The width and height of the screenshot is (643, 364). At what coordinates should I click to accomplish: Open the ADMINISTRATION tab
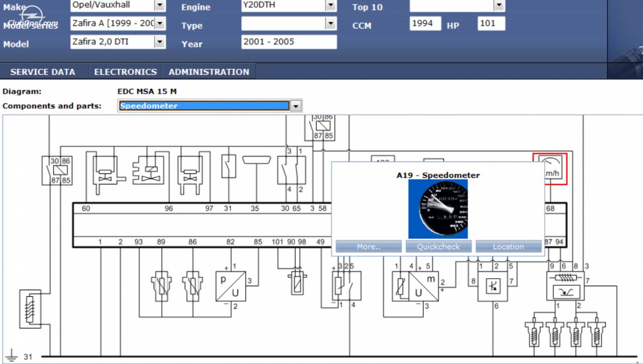tap(209, 72)
